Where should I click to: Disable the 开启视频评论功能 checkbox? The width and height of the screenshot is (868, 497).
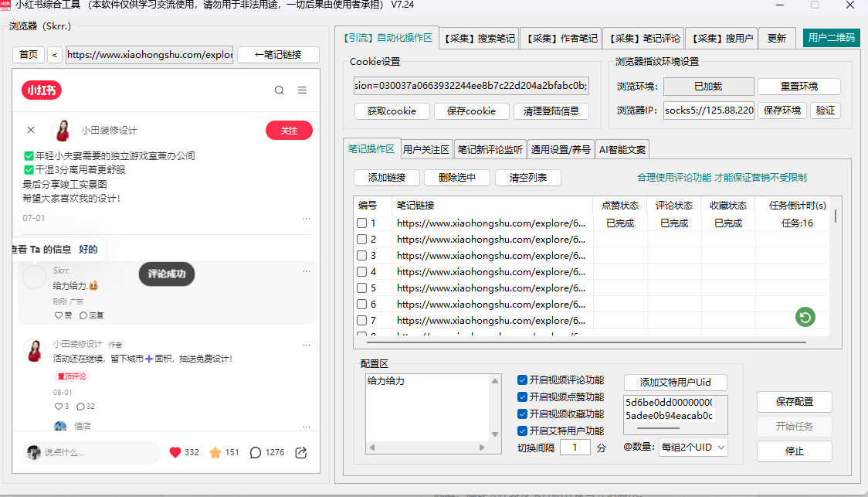tap(523, 380)
